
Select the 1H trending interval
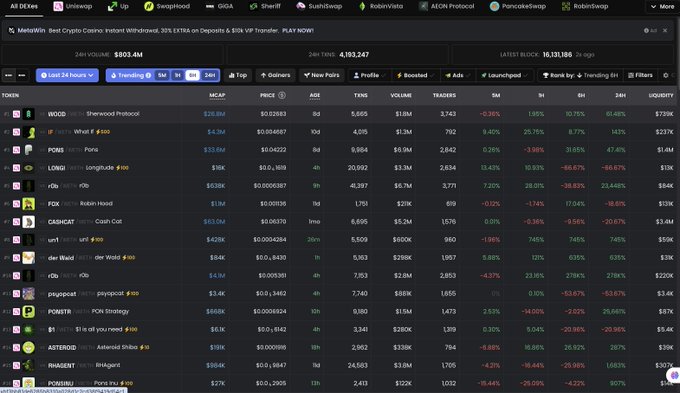tap(177, 75)
